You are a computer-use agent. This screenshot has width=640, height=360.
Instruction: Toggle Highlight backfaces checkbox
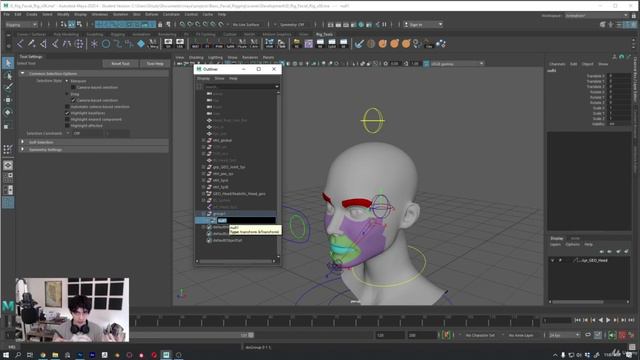click(x=67, y=113)
